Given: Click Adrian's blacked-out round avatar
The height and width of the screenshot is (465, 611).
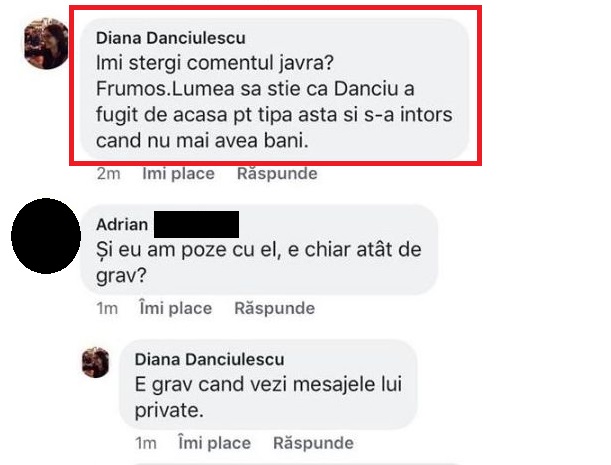Looking at the screenshot, I should pyautogui.click(x=46, y=236).
